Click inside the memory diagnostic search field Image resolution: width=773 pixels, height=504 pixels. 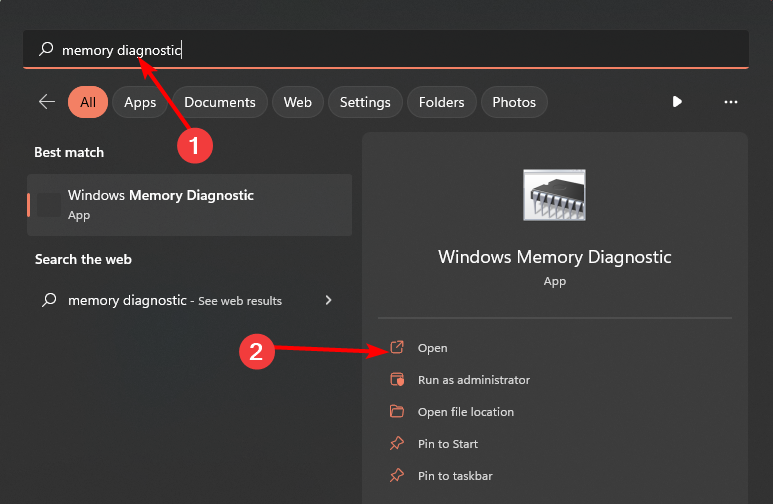point(400,49)
